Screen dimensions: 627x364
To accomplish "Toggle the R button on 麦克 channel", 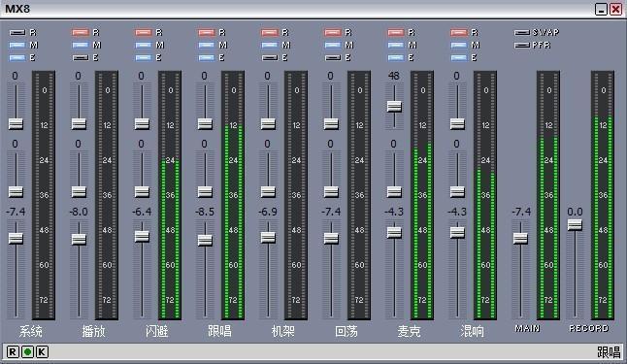I will pyautogui.click(x=396, y=32).
